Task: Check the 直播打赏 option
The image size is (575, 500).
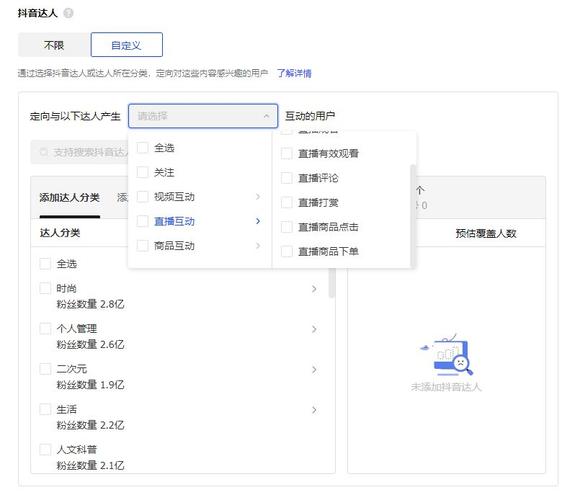Action: coord(287,202)
